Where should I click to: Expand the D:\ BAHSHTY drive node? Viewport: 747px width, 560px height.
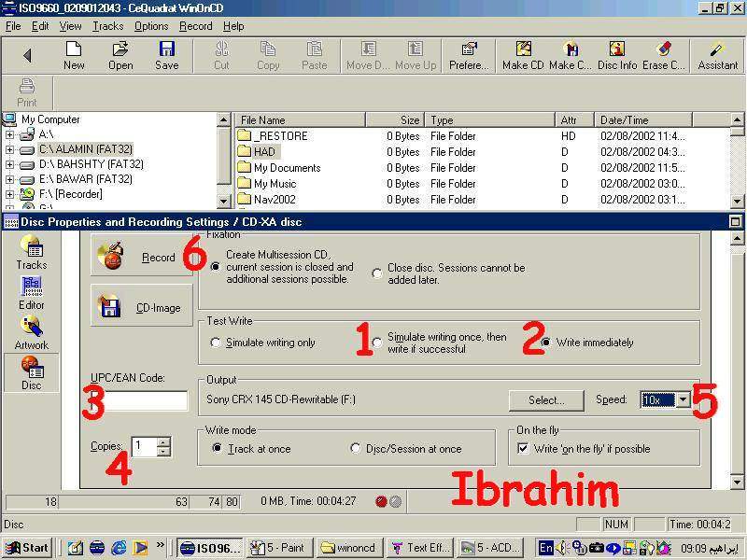click(x=9, y=164)
